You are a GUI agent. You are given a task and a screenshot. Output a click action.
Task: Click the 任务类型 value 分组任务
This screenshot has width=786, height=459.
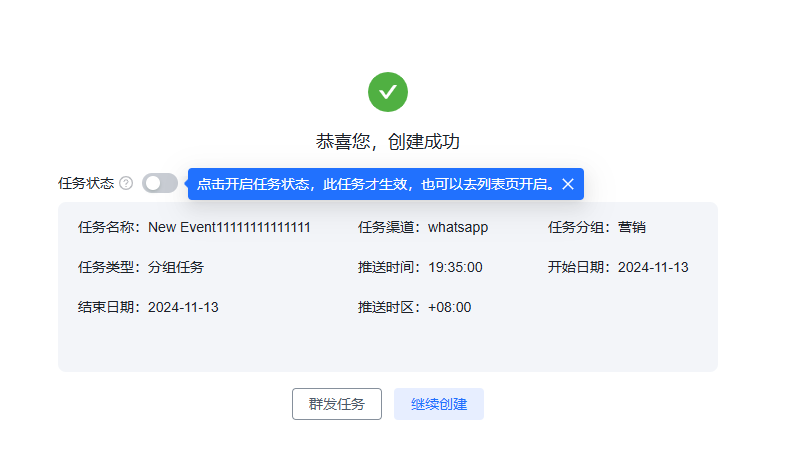[x=176, y=267]
